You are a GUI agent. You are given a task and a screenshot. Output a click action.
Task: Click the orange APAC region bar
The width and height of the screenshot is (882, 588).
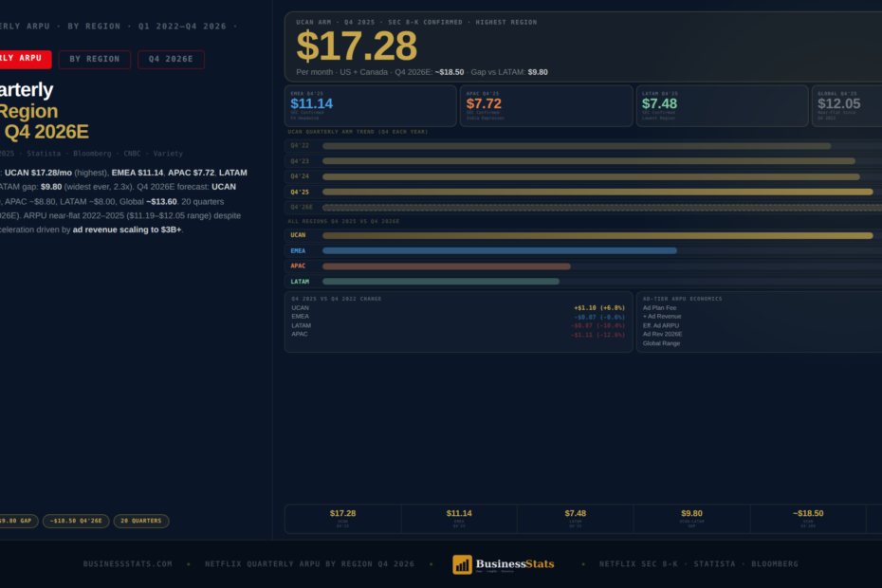click(447, 266)
